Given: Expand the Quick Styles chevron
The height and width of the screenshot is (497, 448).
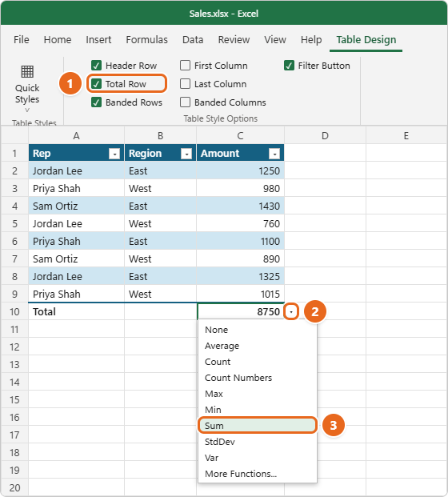Looking at the screenshot, I should tap(27, 110).
